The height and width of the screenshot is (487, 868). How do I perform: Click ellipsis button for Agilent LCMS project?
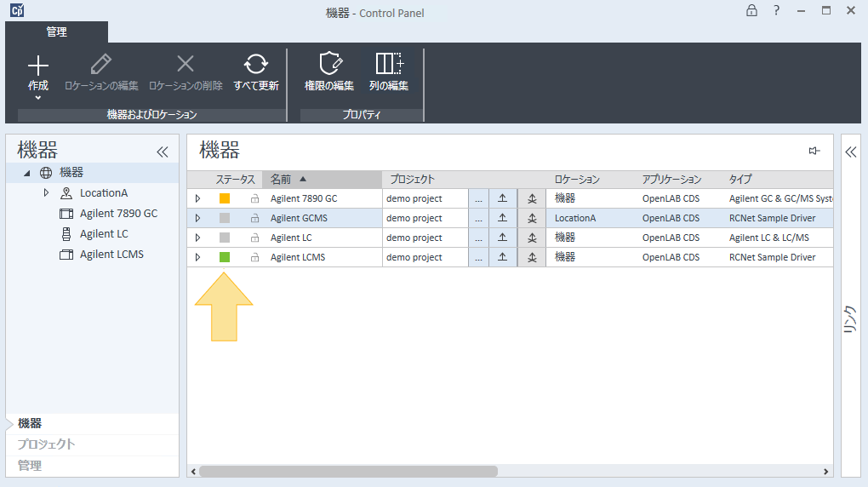tap(478, 257)
